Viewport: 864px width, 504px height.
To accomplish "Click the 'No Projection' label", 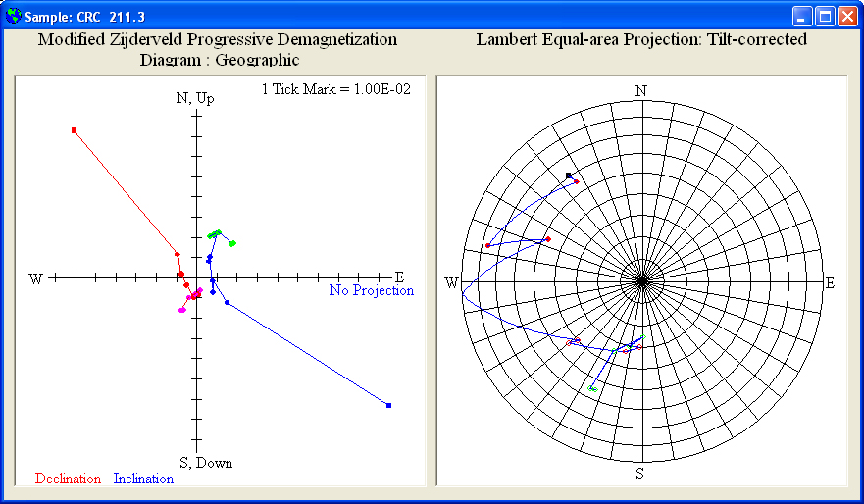I will tap(372, 290).
